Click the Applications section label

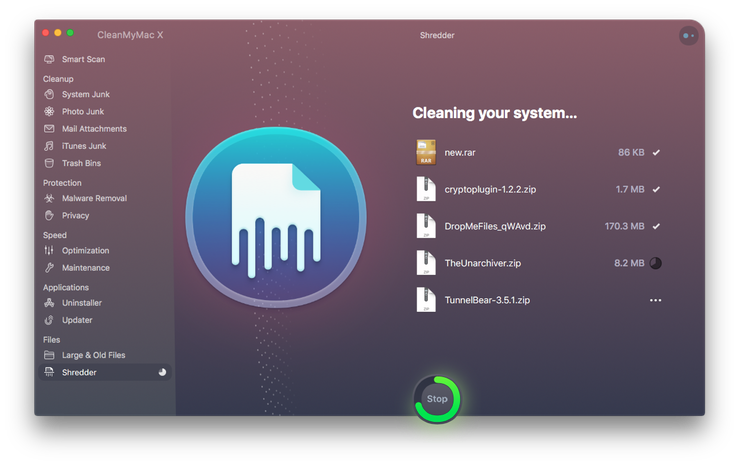pyautogui.click(x=66, y=287)
